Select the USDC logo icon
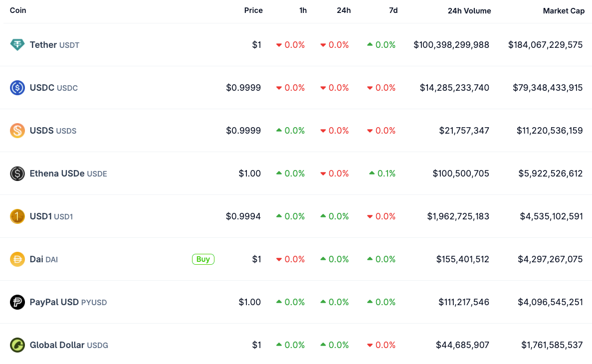Screen dimensions: 592x364 tap(17, 88)
